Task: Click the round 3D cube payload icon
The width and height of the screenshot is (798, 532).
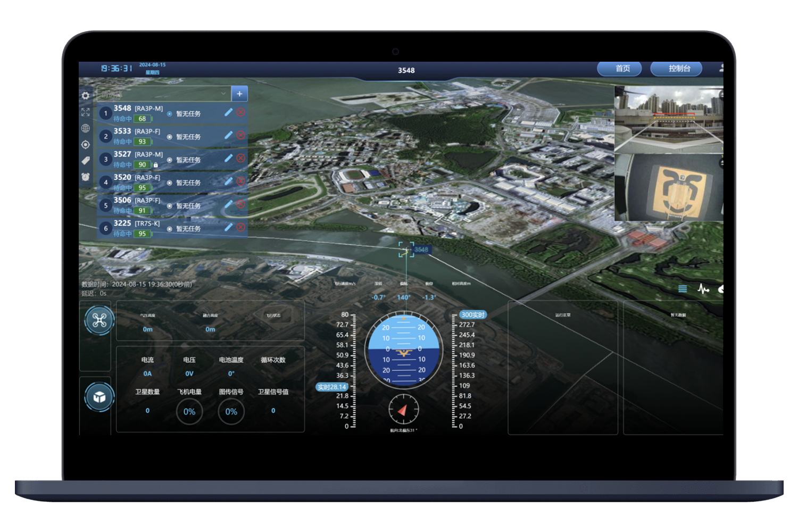Action: point(99,397)
